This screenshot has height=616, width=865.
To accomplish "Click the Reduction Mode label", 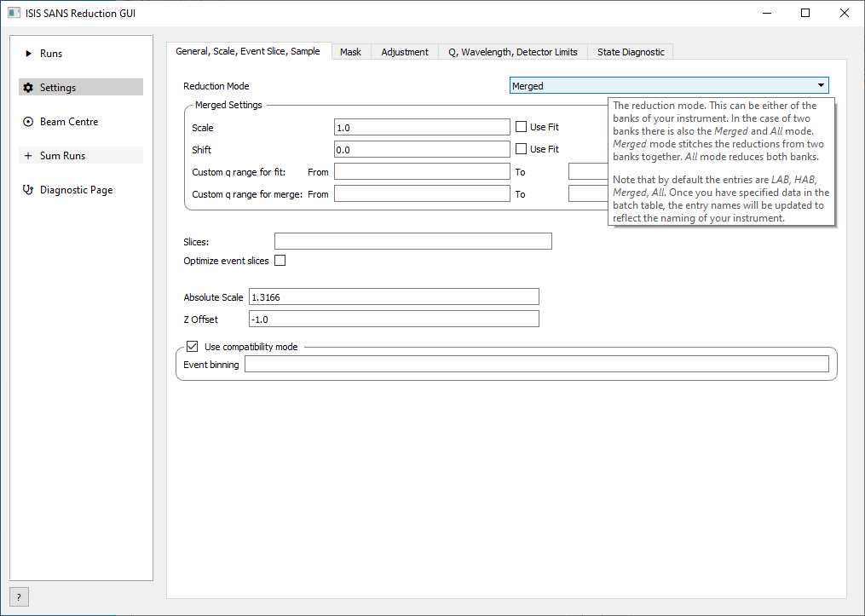I will (x=216, y=86).
